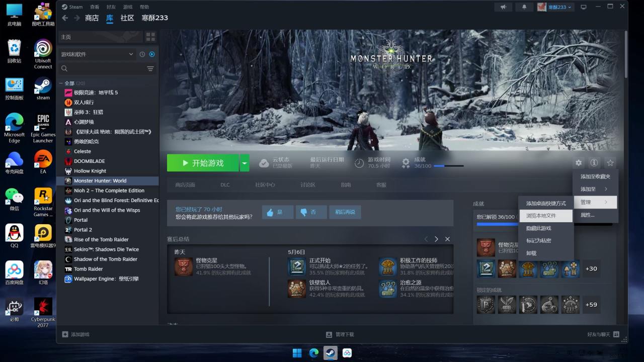Viewport: 644px width, 362px height.
Task: Click the library search input field
Action: pos(107,68)
